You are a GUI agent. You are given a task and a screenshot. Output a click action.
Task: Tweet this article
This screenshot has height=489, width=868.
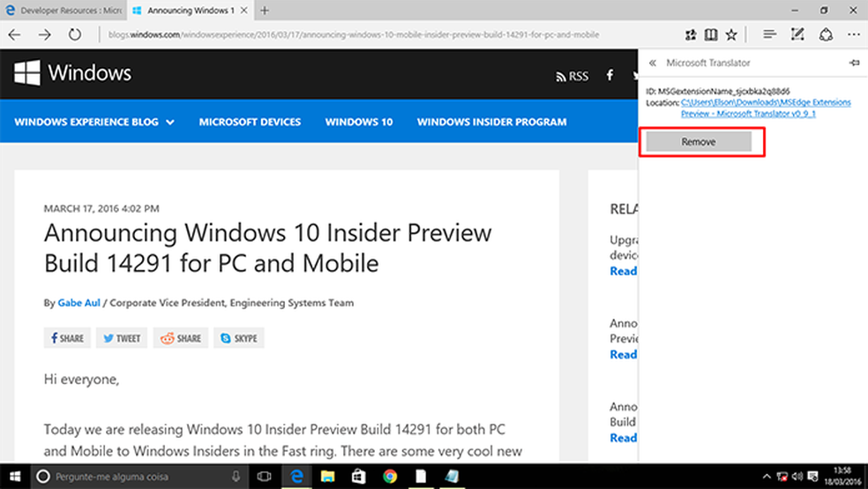(x=121, y=338)
